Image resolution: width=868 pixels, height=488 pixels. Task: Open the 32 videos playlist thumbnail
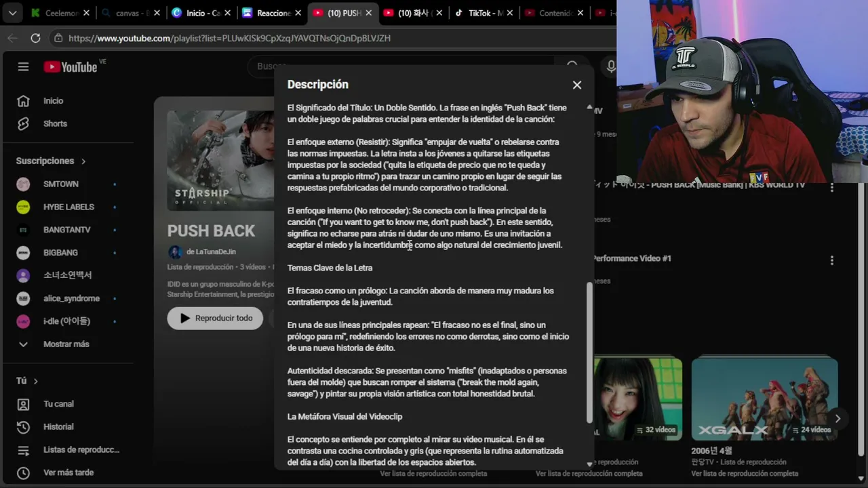pos(637,399)
